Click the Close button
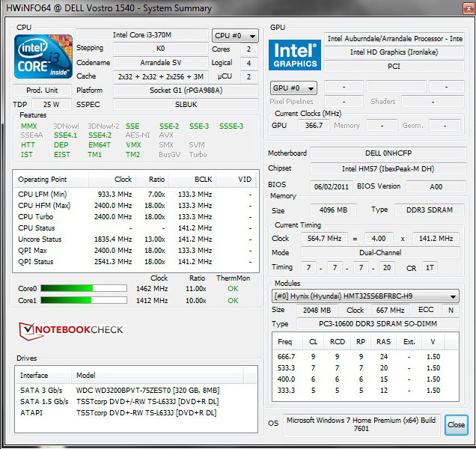476x449 pixels. click(x=456, y=424)
